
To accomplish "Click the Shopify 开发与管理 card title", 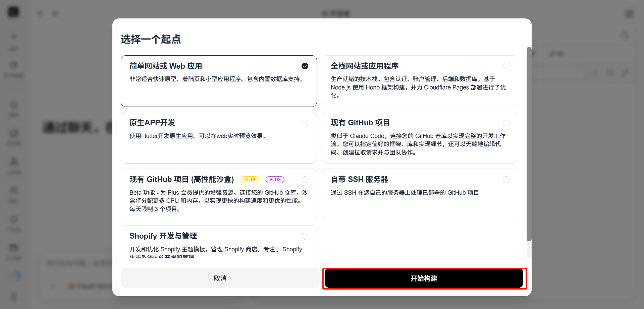I will tap(163, 236).
